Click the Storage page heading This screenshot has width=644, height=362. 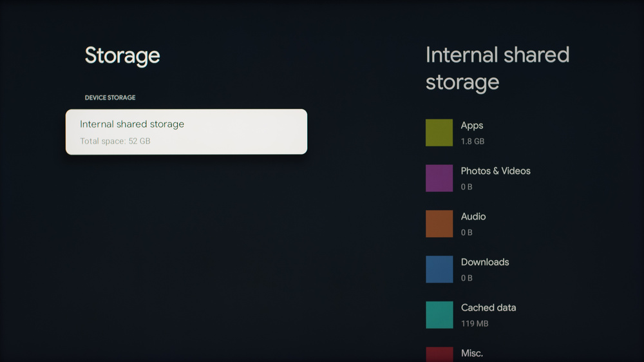[122, 55]
